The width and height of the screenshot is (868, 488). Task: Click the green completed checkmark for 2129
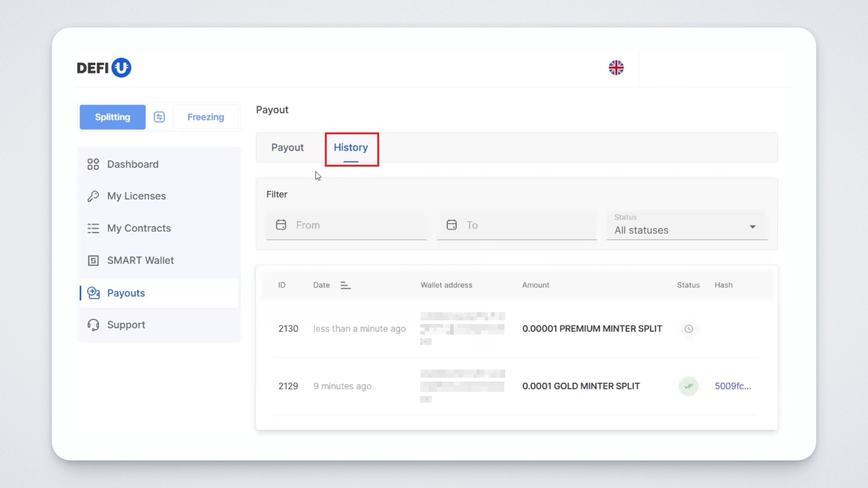click(x=688, y=386)
